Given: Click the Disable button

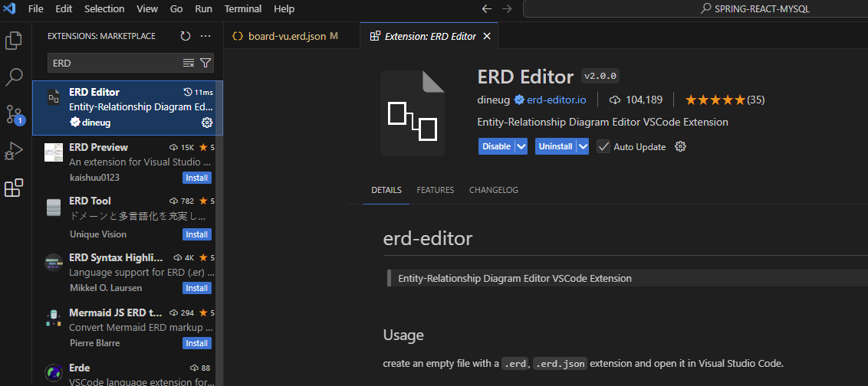Looking at the screenshot, I should (497, 146).
